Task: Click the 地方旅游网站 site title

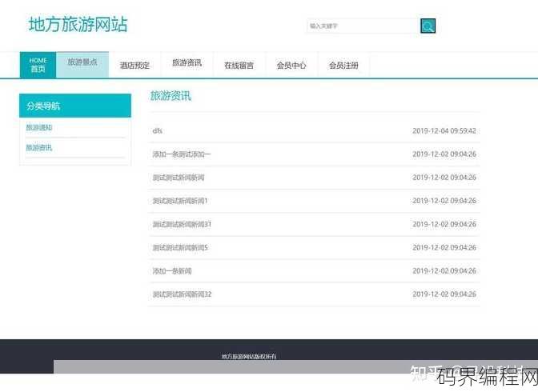Action: 78,25
